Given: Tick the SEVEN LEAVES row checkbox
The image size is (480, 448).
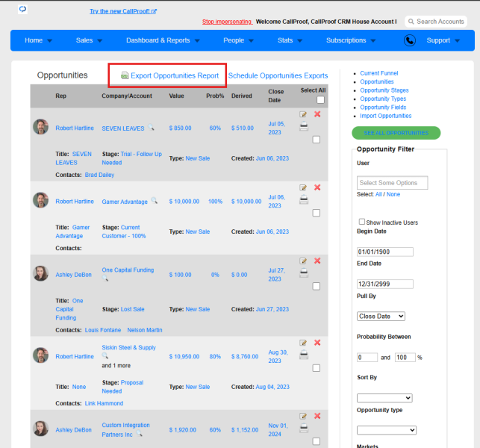Looking at the screenshot, I should tap(317, 140).
